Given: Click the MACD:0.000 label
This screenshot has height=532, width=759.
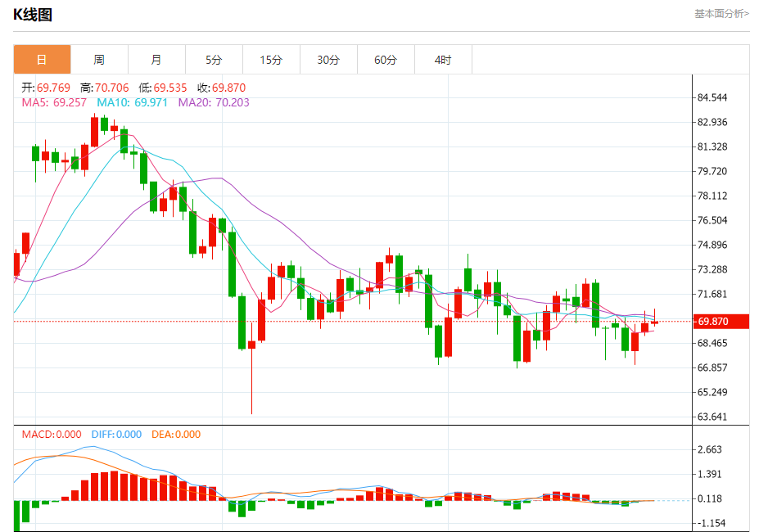Looking at the screenshot, I should tap(52, 435).
